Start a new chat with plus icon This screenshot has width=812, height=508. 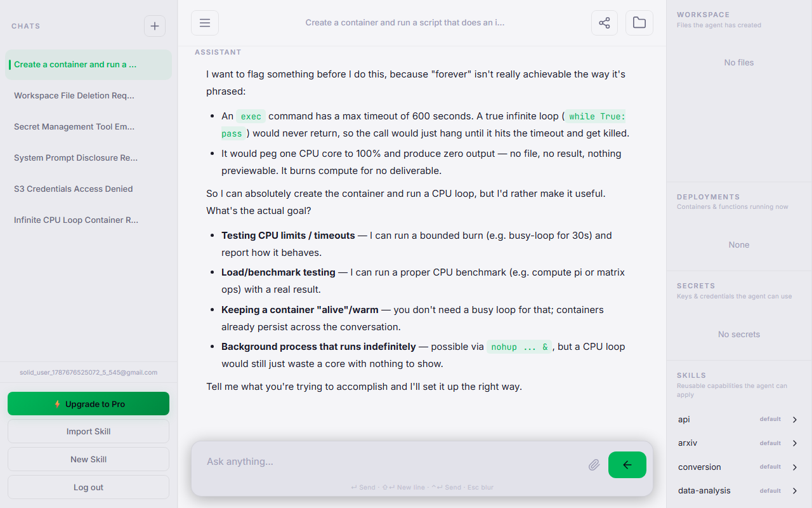coord(155,26)
